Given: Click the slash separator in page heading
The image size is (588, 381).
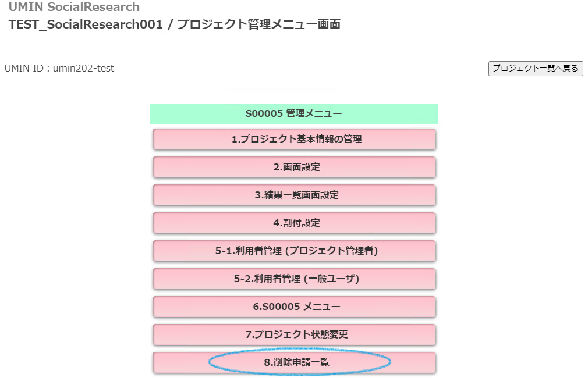Looking at the screenshot, I should 169,25.
